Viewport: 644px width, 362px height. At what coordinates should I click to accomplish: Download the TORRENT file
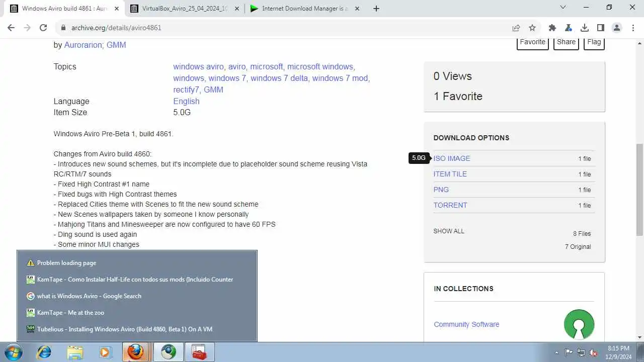click(x=450, y=205)
